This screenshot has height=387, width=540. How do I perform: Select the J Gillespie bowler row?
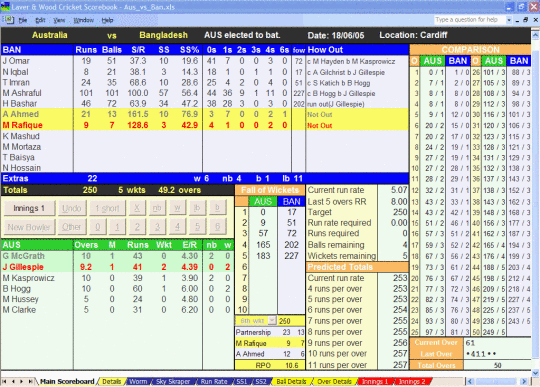coord(117,267)
